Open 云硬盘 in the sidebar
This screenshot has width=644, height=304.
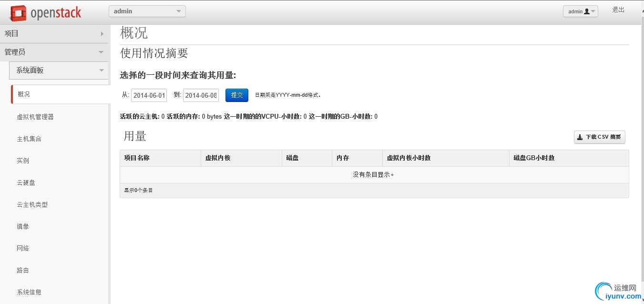[26, 182]
